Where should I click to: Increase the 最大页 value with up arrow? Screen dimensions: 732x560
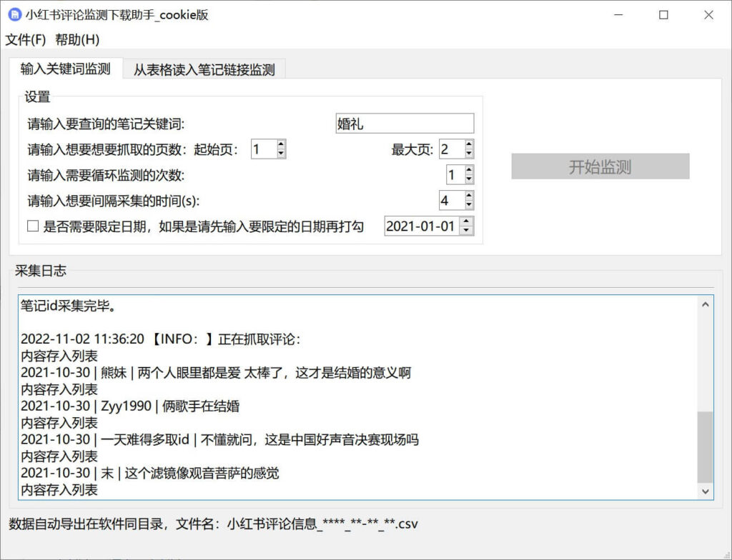(x=469, y=144)
